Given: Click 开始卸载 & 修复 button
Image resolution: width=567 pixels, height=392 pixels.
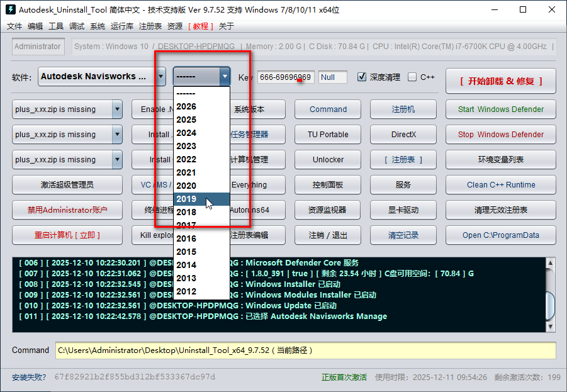Looking at the screenshot, I should [501, 81].
